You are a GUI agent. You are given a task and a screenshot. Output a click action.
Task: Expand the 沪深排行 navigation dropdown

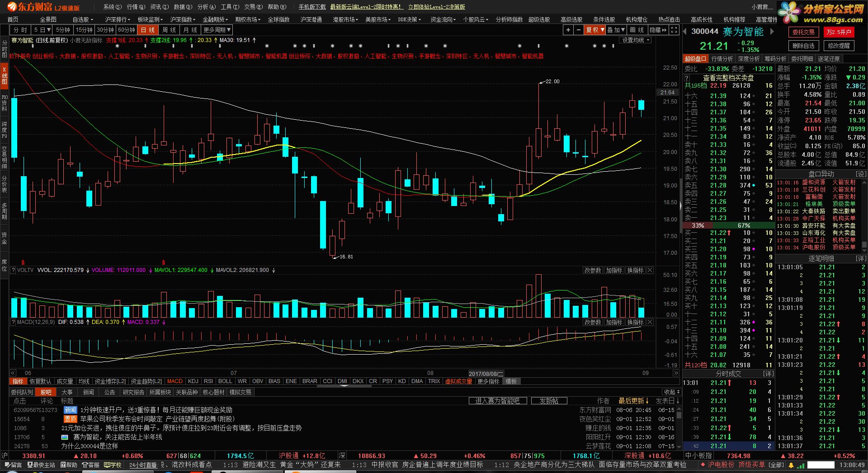coord(118,19)
